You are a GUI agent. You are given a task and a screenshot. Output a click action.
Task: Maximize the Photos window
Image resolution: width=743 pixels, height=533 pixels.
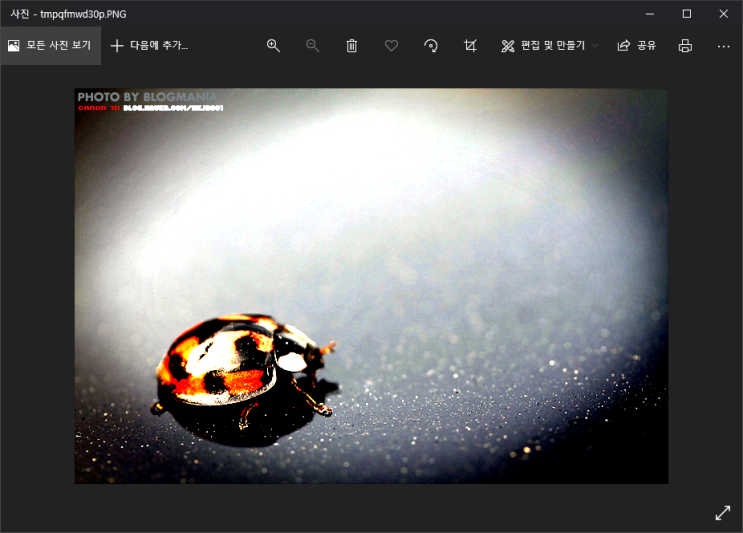(687, 14)
